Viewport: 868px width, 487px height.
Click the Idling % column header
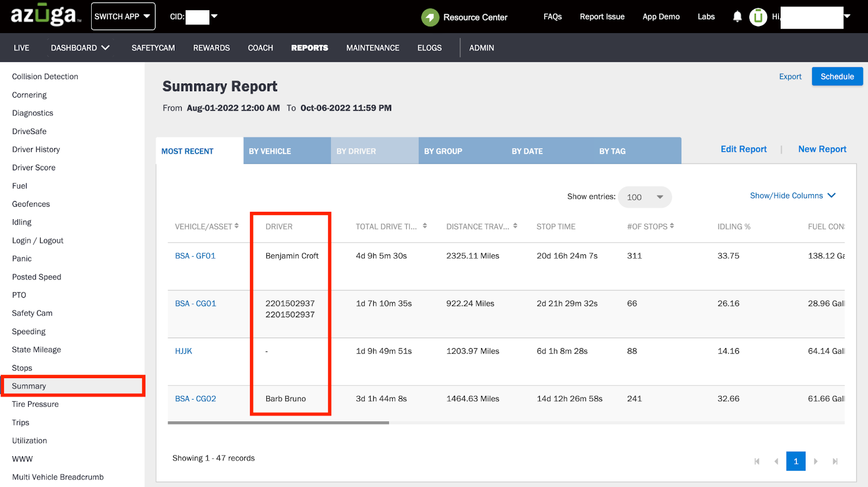pos(734,227)
